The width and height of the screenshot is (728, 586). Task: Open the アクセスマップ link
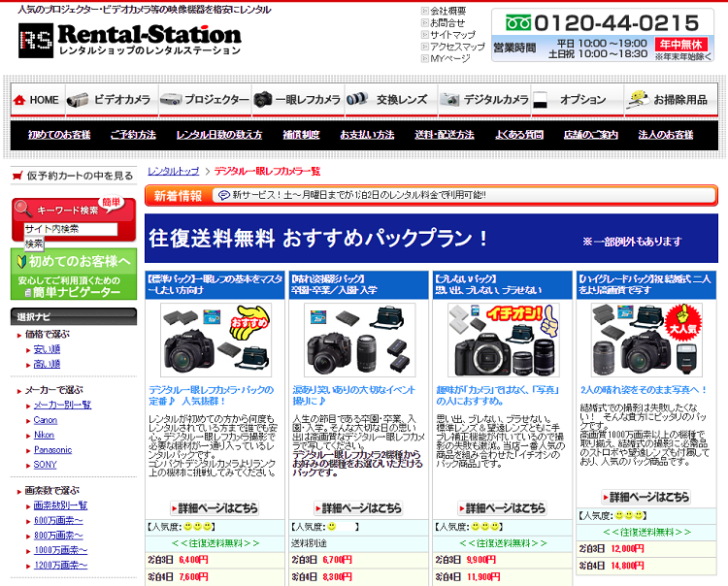[x=458, y=47]
